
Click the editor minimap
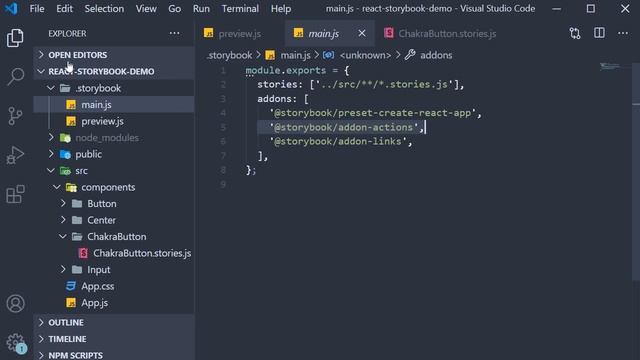click(610, 66)
